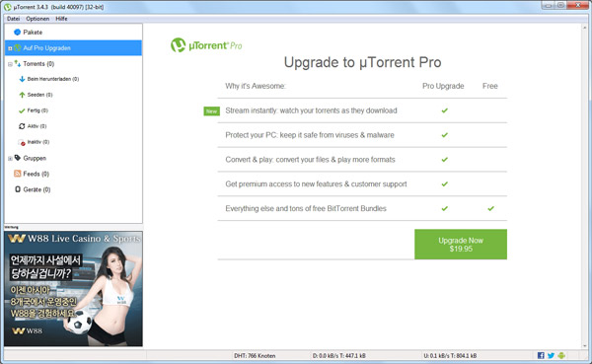Click the green Seeden up-arrow icon
This screenshot has width=592, height=364.
(x=22, y=95)
